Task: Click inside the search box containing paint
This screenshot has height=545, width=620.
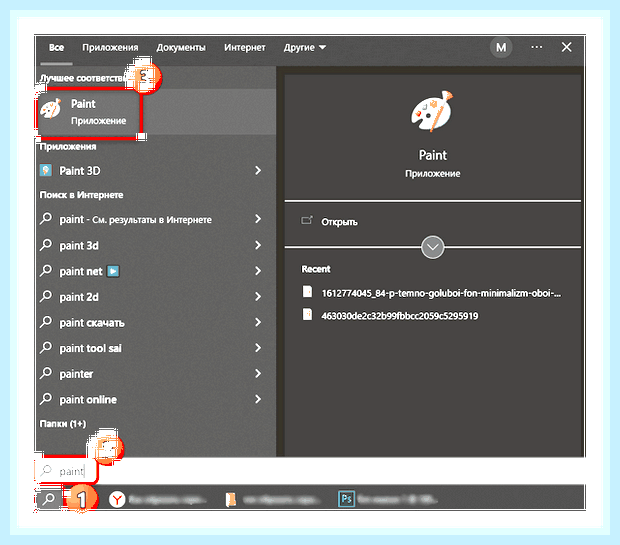Action: pyautogui.click(x=66, y=471)
